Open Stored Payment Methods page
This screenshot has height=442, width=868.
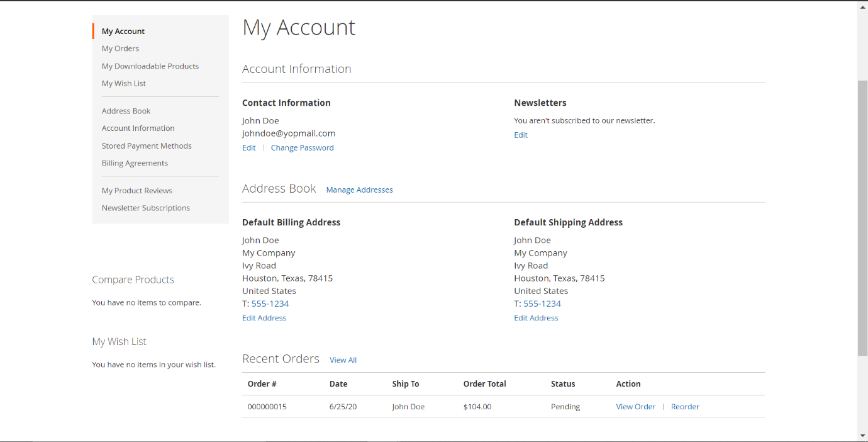[x=147, y=145]
